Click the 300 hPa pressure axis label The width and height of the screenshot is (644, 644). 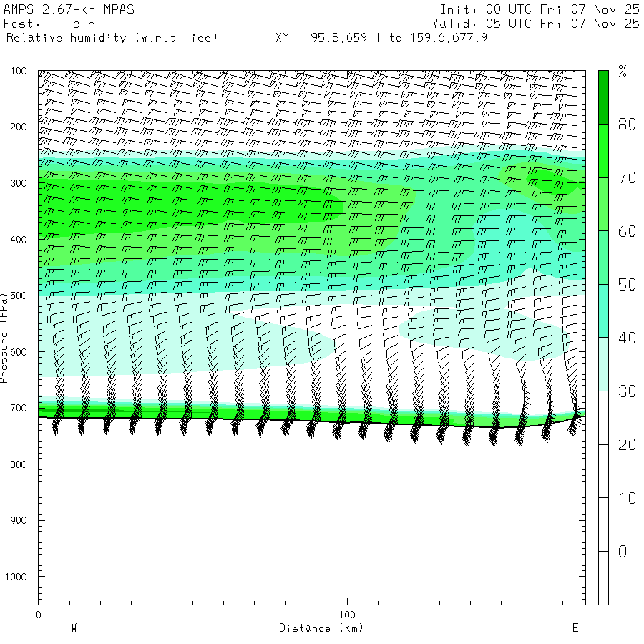[x=19, y=183]
